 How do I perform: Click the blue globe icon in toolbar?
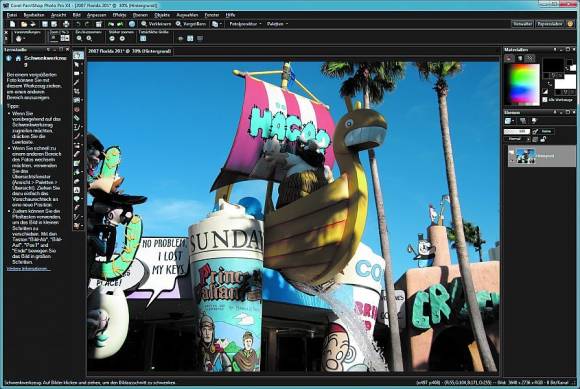(132, 24)
